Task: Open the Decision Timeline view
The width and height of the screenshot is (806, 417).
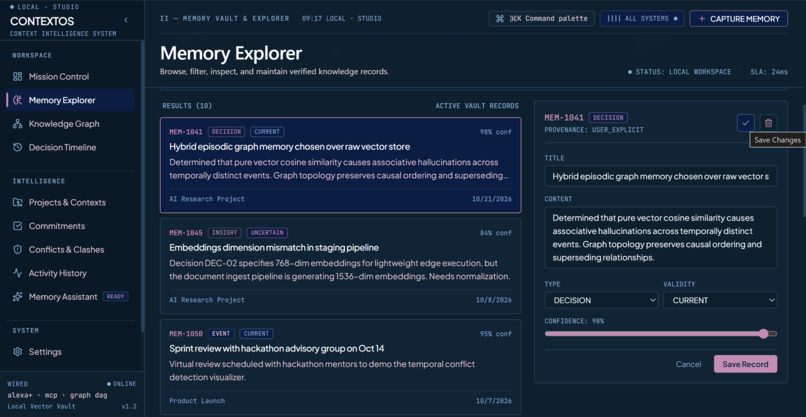Action: click(x=70, y=148)
